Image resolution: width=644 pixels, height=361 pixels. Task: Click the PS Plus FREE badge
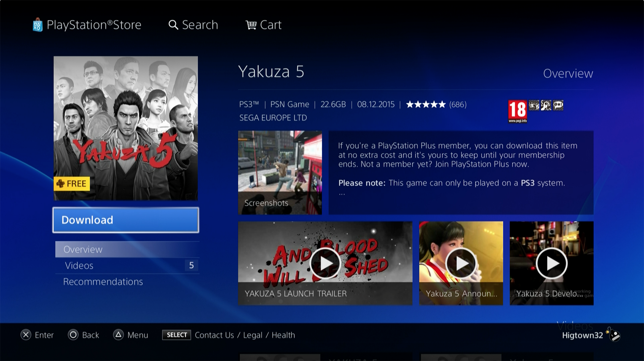(72, 184)
